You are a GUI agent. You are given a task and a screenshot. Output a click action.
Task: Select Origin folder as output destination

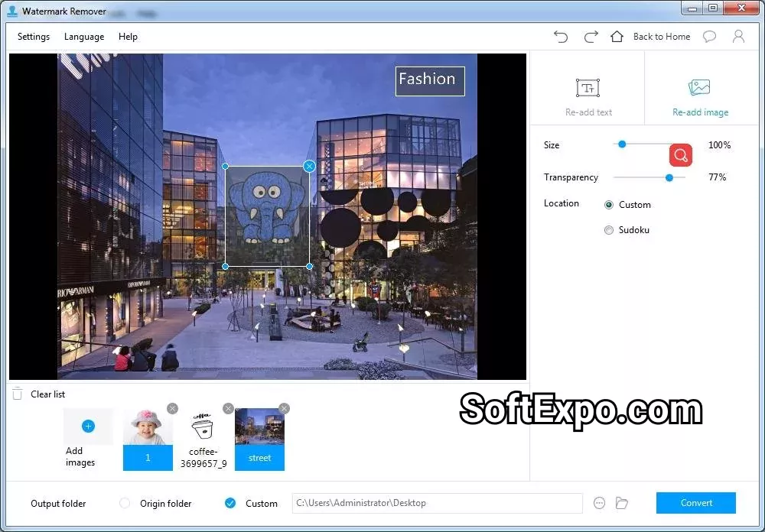pos(124,503)
